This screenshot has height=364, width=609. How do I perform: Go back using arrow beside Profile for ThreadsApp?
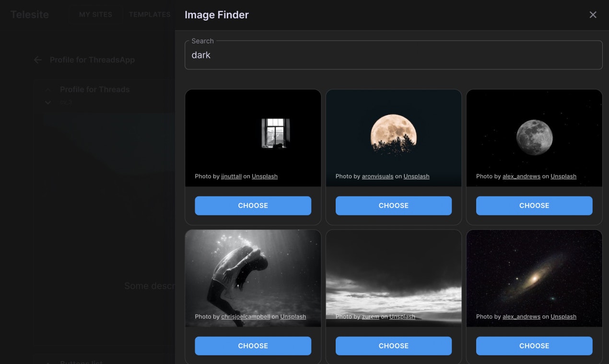click(38, 60)
